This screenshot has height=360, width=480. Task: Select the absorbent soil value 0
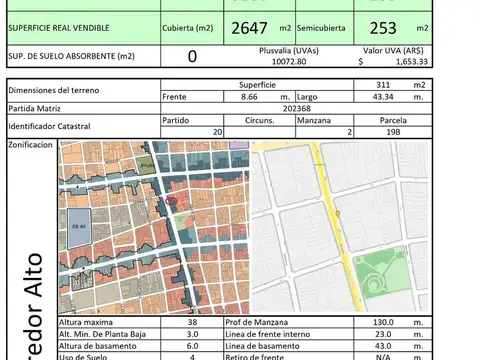pos(192,56)
